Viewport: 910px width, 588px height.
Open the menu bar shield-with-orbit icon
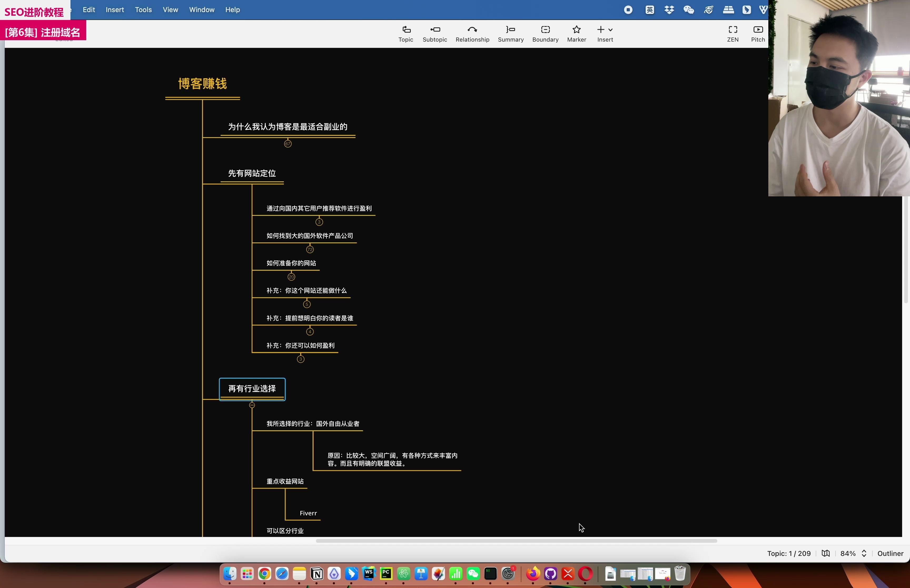709,10
